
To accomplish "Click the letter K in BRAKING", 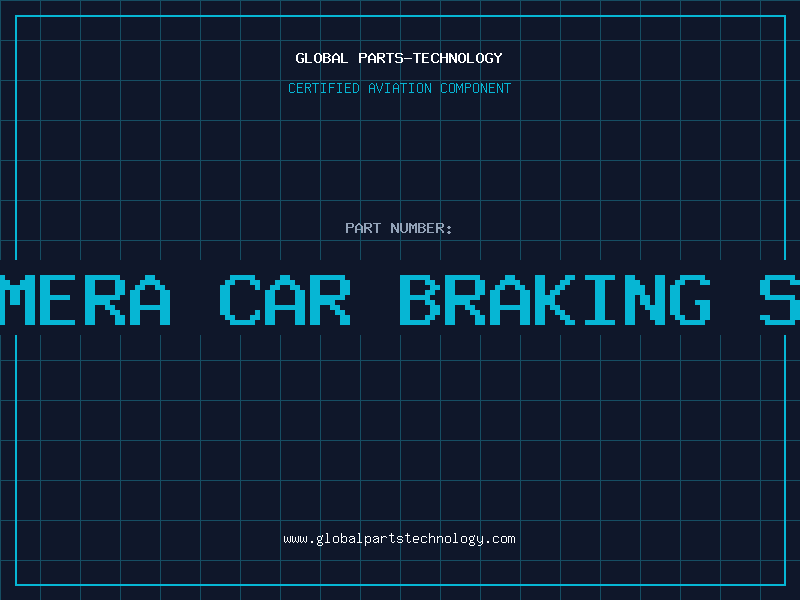I will pyautogui.click(x=555, y=299).
